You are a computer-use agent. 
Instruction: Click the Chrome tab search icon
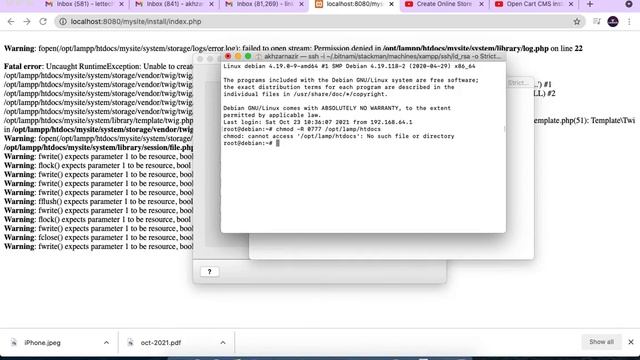629,4
